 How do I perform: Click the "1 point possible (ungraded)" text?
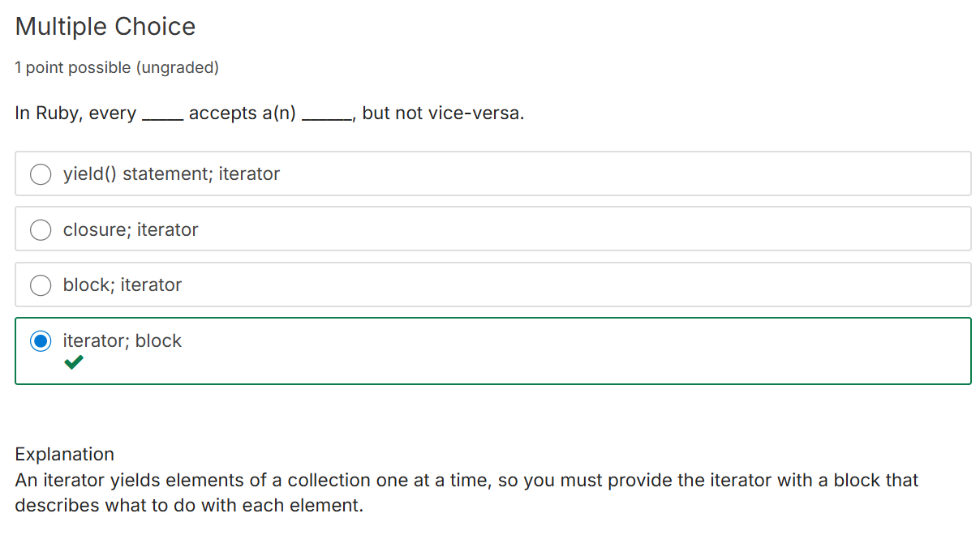click(117, 68)
